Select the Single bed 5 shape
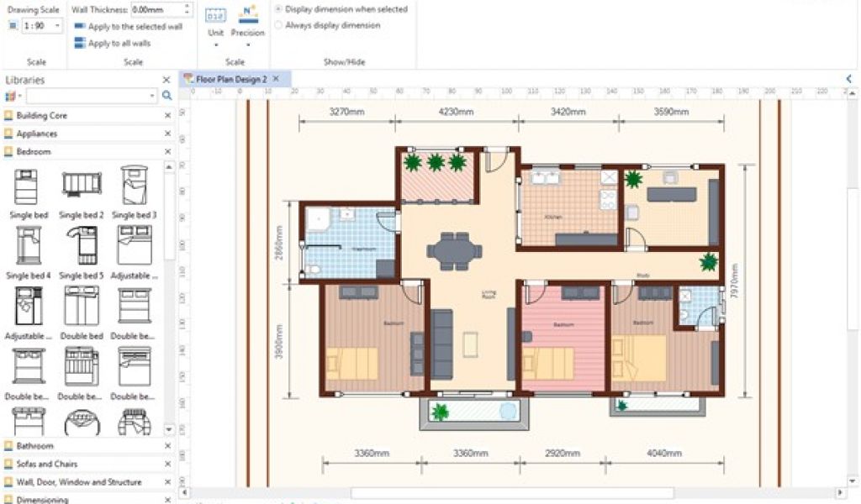This screenshot has height=504, width=861. point(81,246)
